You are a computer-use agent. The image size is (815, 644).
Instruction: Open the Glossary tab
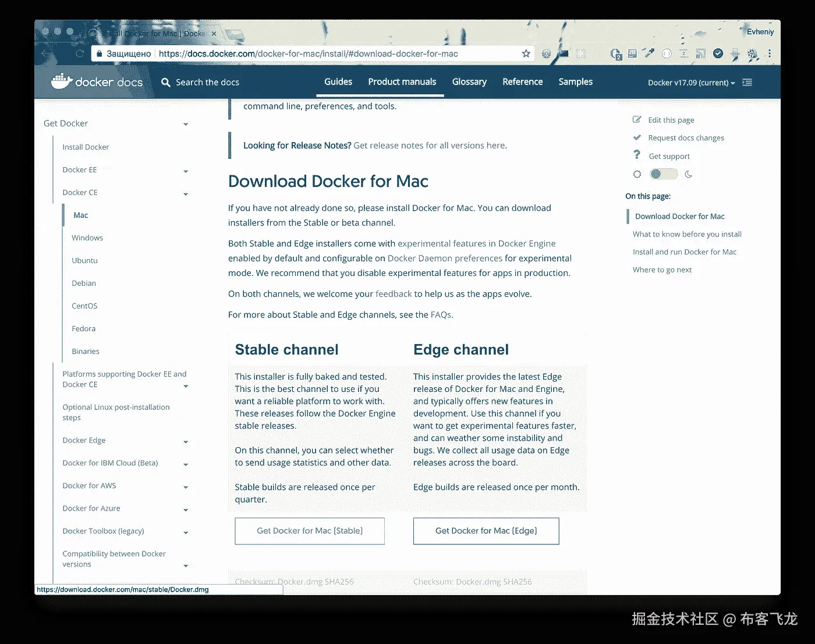[x=469, y=82]
